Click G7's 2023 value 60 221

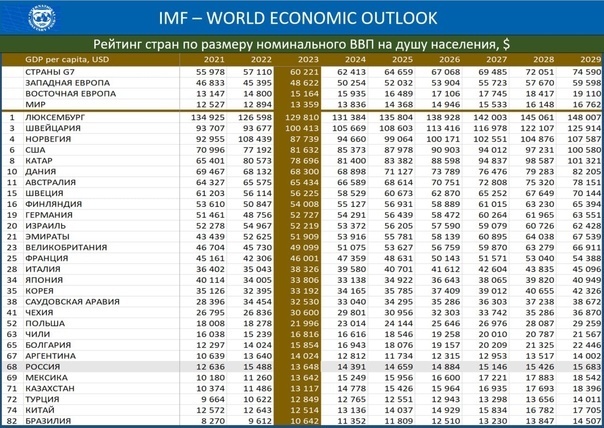(x=304, y=72)
